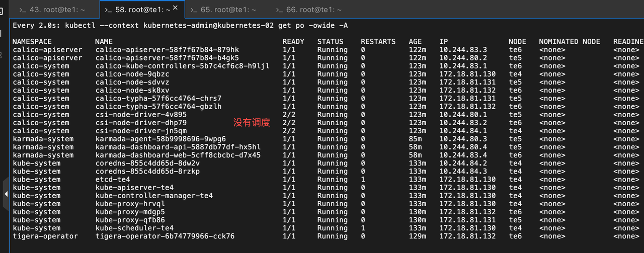Click the 85m age value
The image size is (644, 253).
point(416,139)
